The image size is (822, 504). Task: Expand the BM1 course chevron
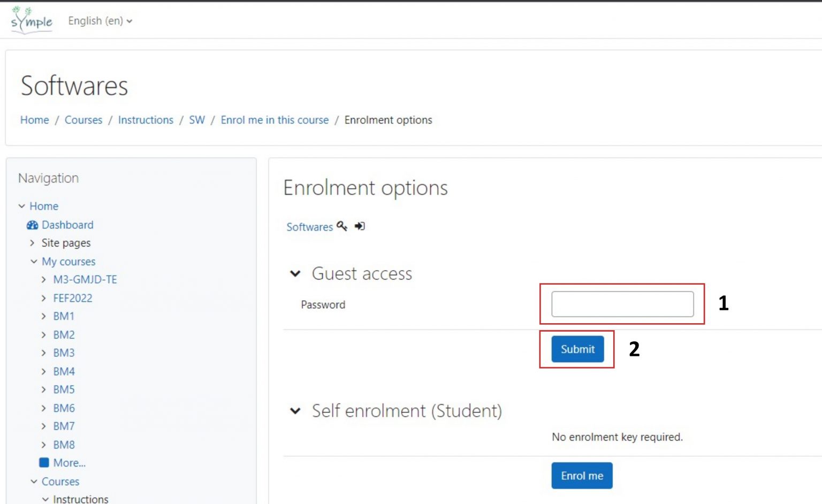tap(44, 316)
